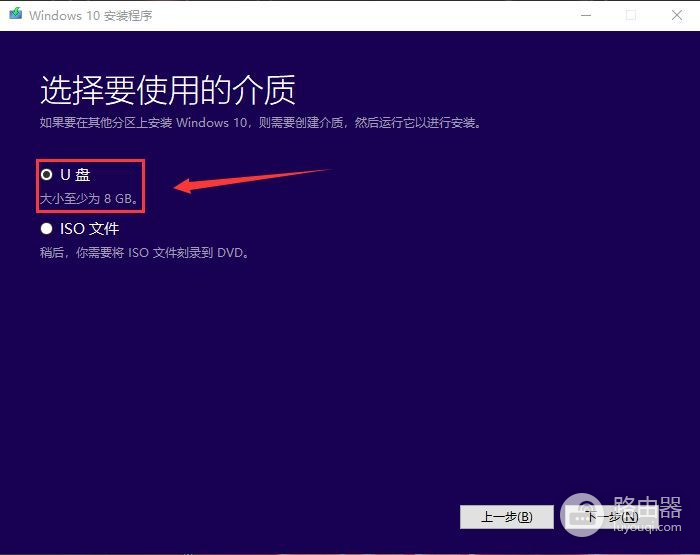Click the text 稍后，你需要将 ISO 文件刻录到 DVD。
Image resolution: width=700 pixels, height=555 pixels.
(144, 253)
